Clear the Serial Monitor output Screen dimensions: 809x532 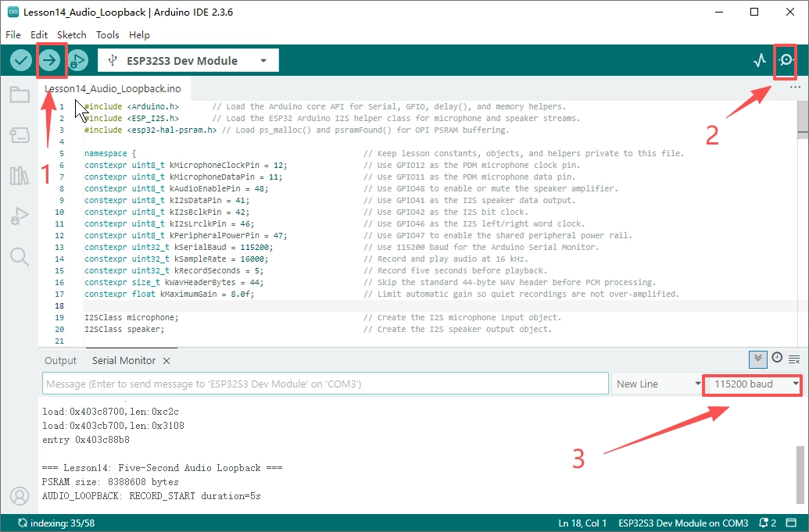pyautogui.click(x=795, y=359)
